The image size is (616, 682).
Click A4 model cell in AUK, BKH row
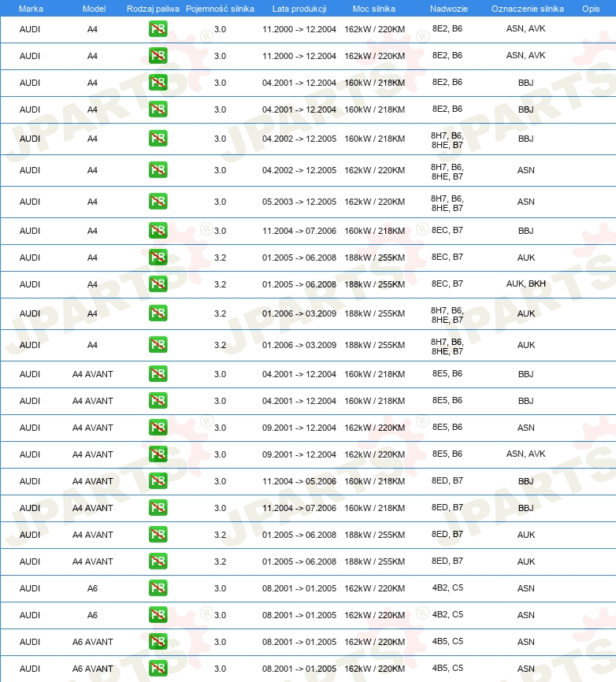[x=92, y=284]
